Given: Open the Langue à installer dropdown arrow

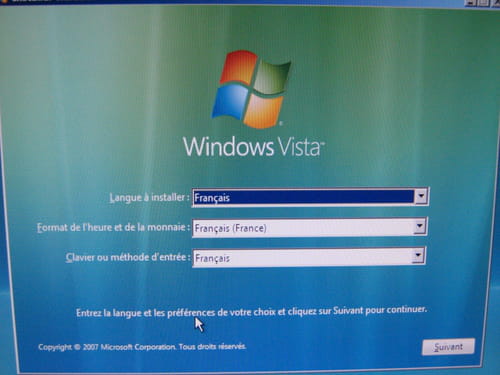Looking at the screenshot, I should coord(421,196).
